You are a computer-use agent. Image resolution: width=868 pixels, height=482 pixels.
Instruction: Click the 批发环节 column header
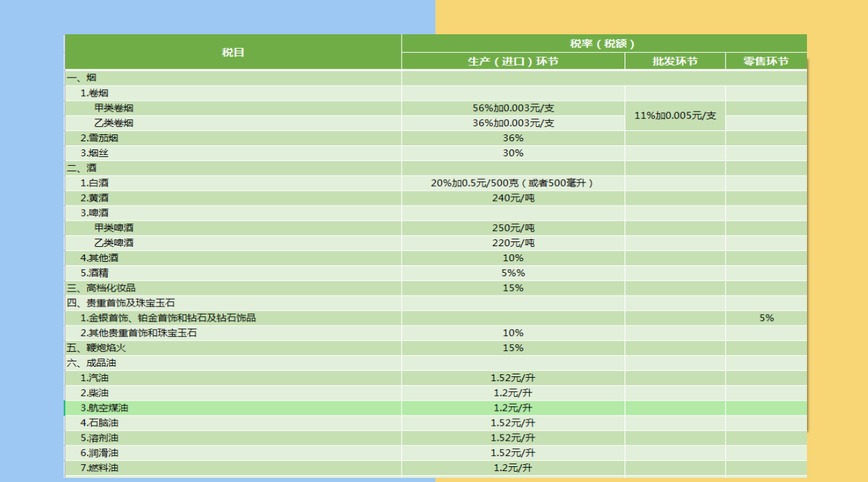click(x=675, y=61)
